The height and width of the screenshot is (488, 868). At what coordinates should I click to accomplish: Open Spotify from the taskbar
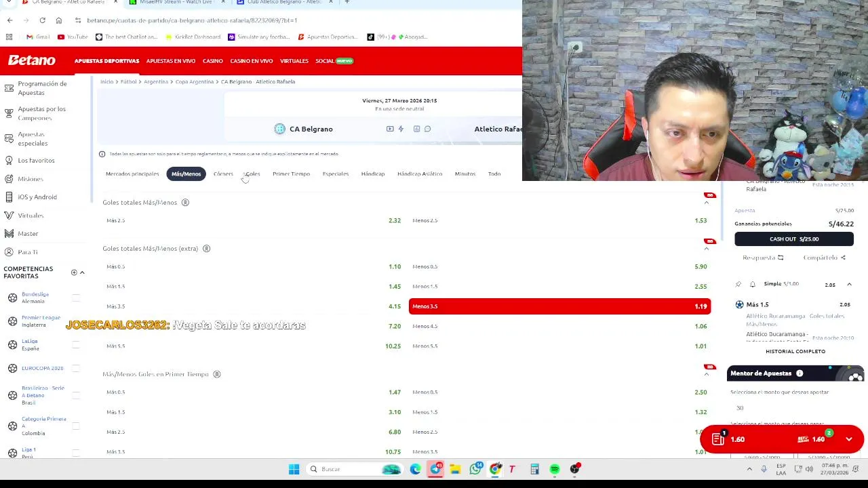click(555, 469)
